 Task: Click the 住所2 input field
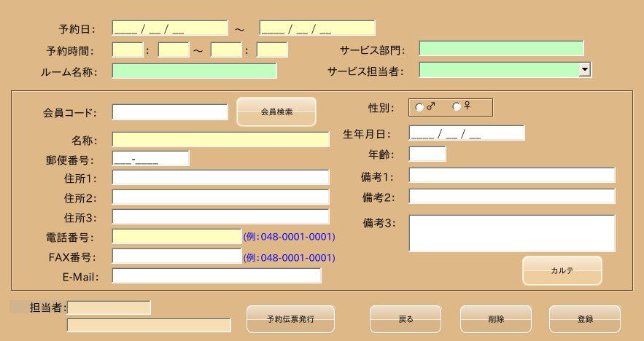click(x=220, y=197)
